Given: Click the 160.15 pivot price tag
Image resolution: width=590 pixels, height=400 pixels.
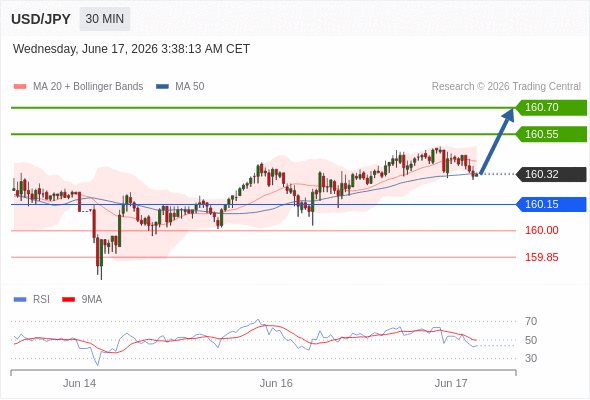Looking at the screenshot, I should point(551,204).
